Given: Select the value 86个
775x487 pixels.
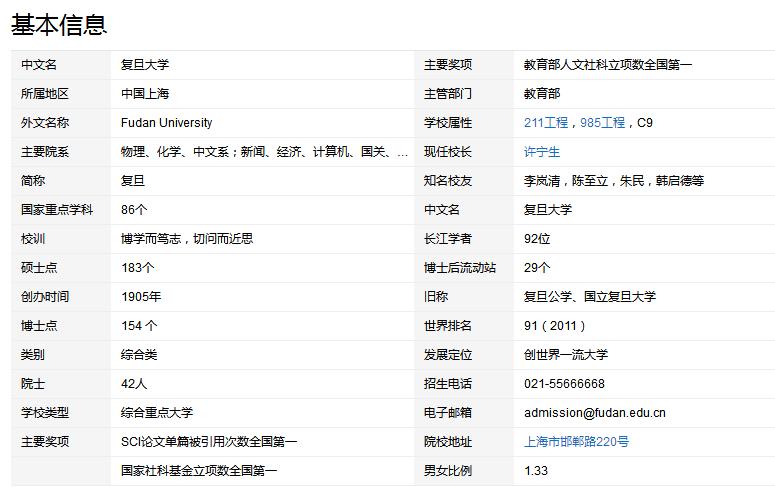Looking at the screenshot, I should 134,210.
